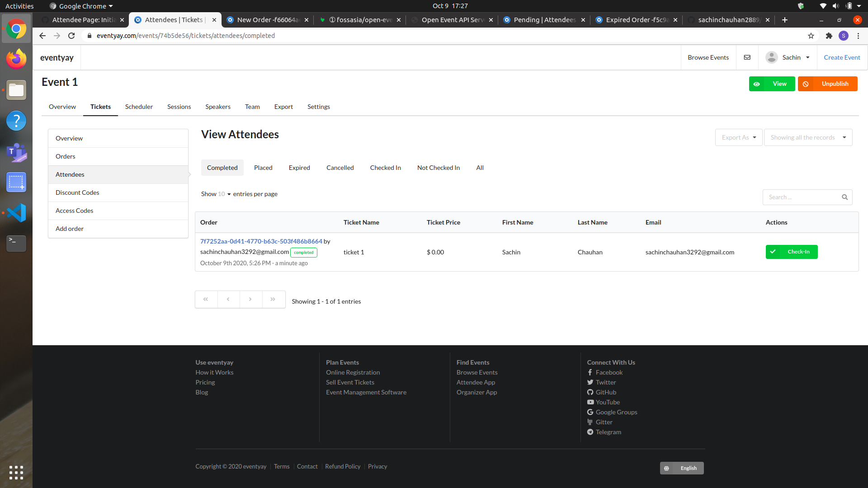Open the clock showing Oct 9 17:27
This screenshot has height=488, width=868.
point(450,6)
